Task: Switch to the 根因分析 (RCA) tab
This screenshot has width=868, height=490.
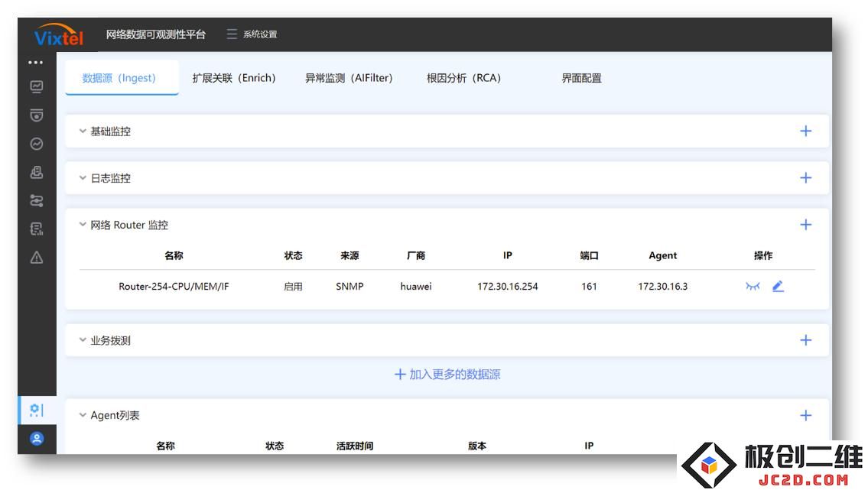Action: click(464, 78)
